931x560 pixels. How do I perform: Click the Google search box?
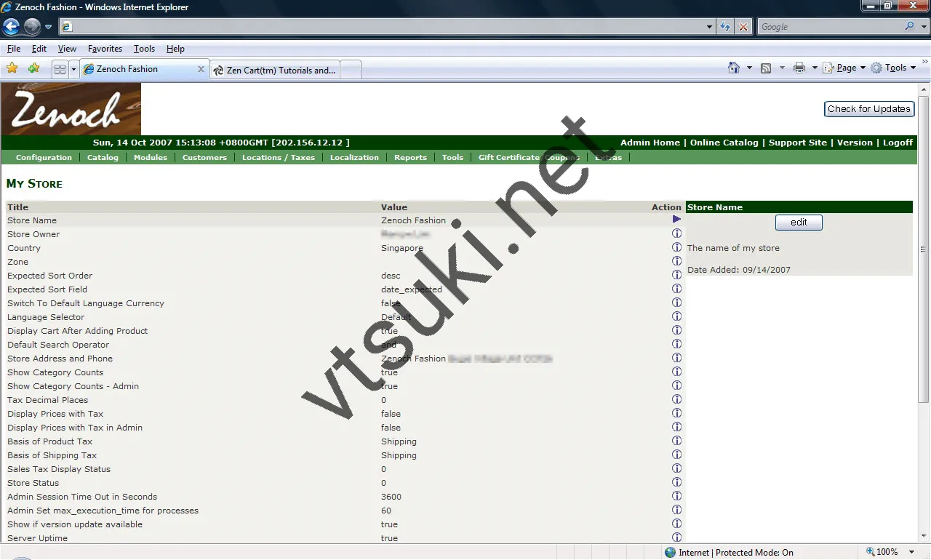829,27
